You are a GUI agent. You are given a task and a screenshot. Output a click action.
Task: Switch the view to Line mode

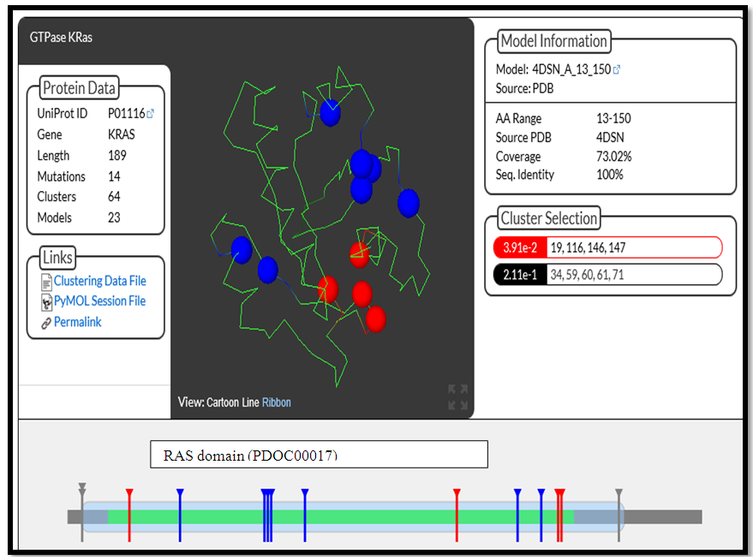click(251, 402)
